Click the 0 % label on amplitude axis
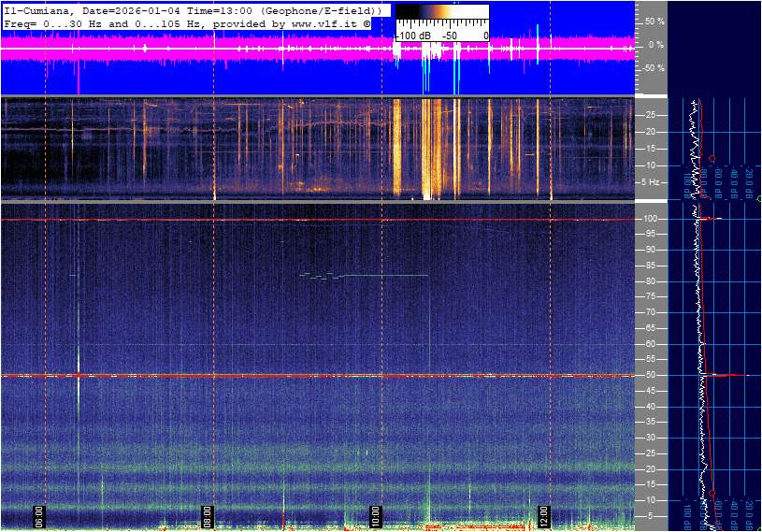Screen dimensions: 762x532 (656, 45)
